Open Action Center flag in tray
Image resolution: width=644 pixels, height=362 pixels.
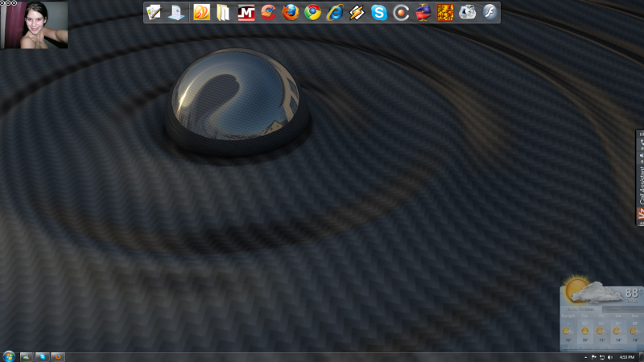[593, 356]
